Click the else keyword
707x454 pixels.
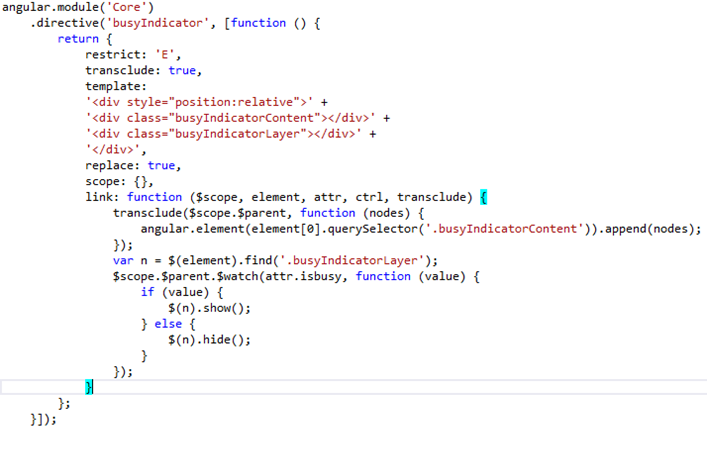(168, 323)
